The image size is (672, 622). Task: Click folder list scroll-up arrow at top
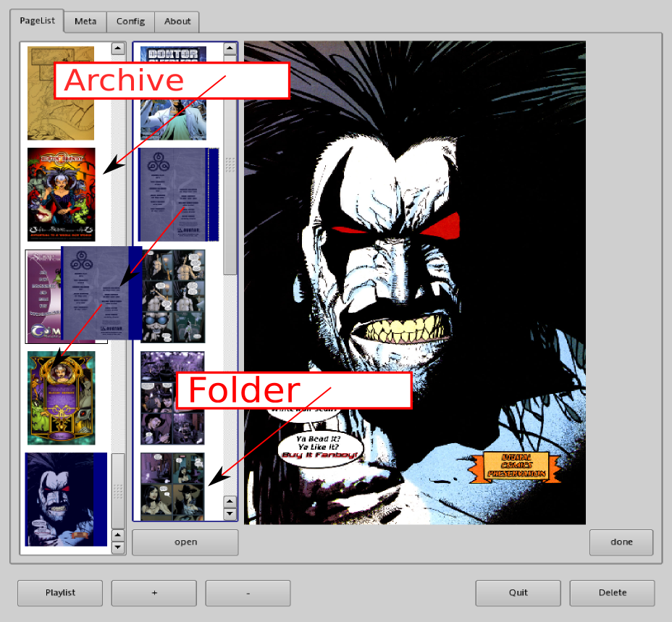point(230,48)
